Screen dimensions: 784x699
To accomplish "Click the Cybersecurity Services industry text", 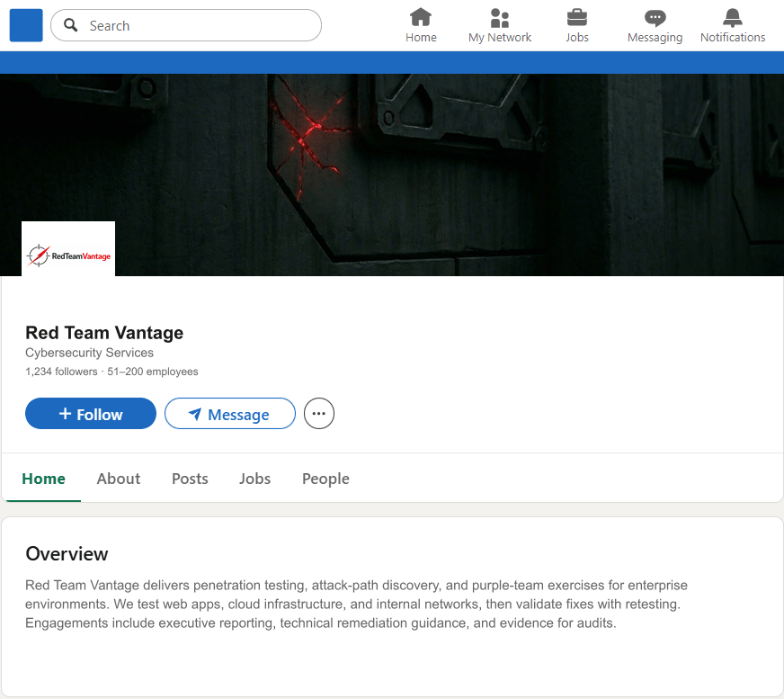I will pos(90,353).
